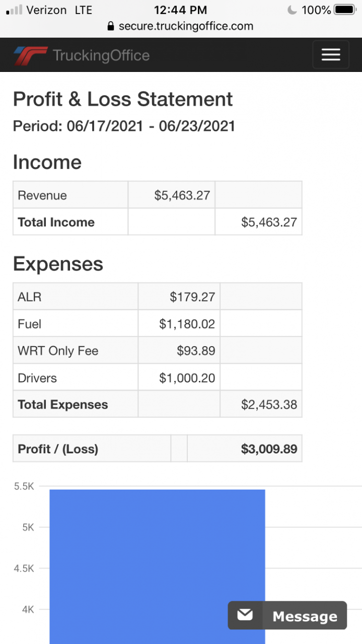This screenshot has width=362, height=644.
Task: Tap the lock icon in address bar
Action: pos(111,26)
